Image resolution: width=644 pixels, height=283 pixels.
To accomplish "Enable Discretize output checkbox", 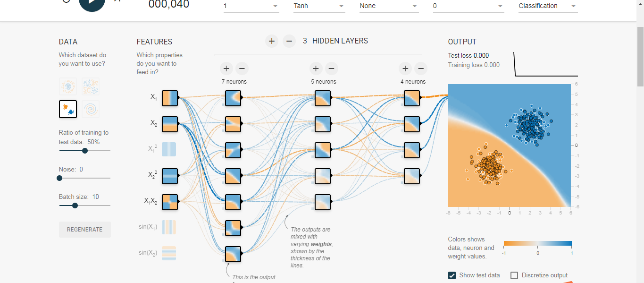I will point(514,275).
